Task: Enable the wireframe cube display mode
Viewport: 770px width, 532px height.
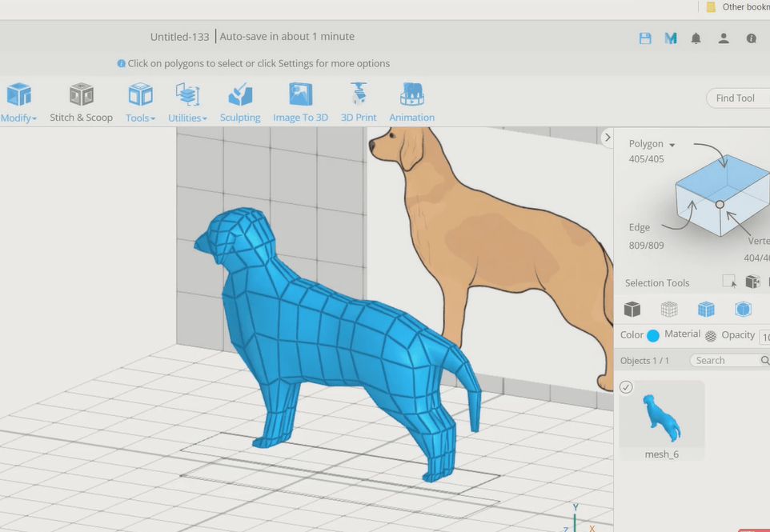Action: pyautogui.click(x=669, y=309)
